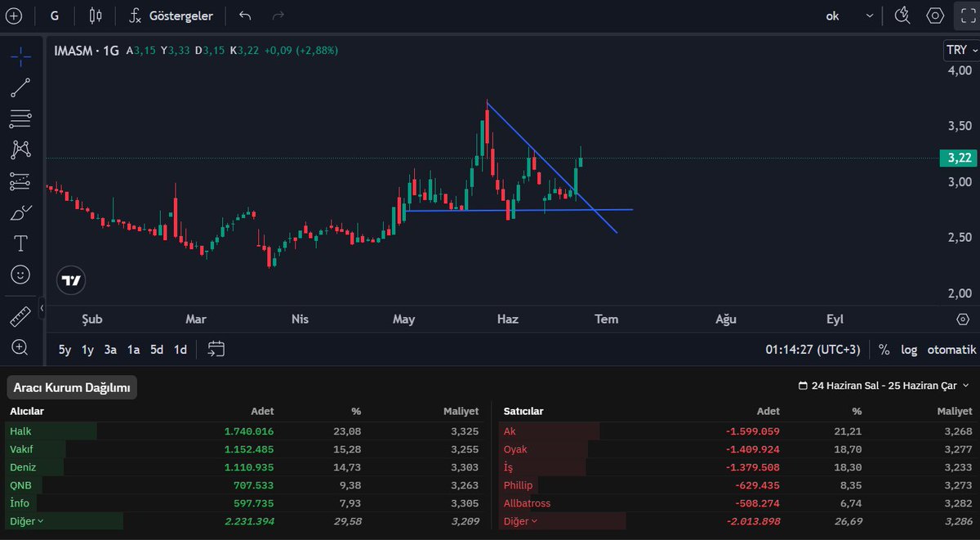Screen dimensions: 980x540
Task: Click the horizontal blue support line
Action: tap(519, 210)
